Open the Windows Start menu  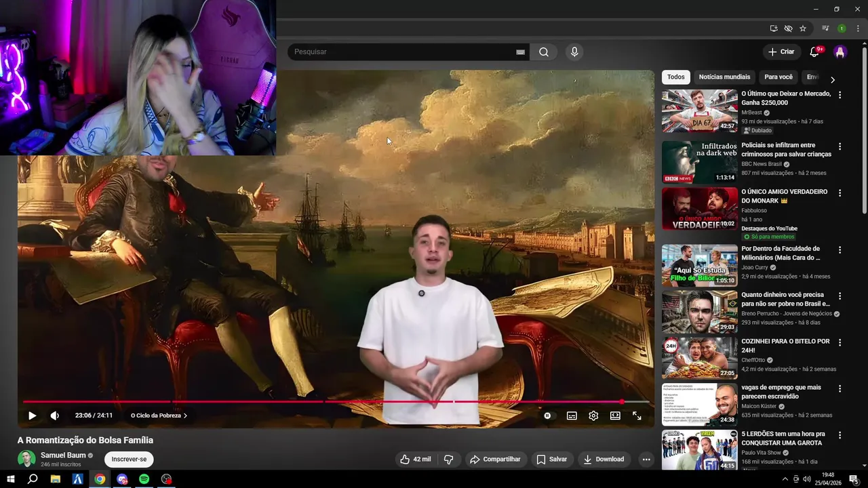(x=11, y=479)
